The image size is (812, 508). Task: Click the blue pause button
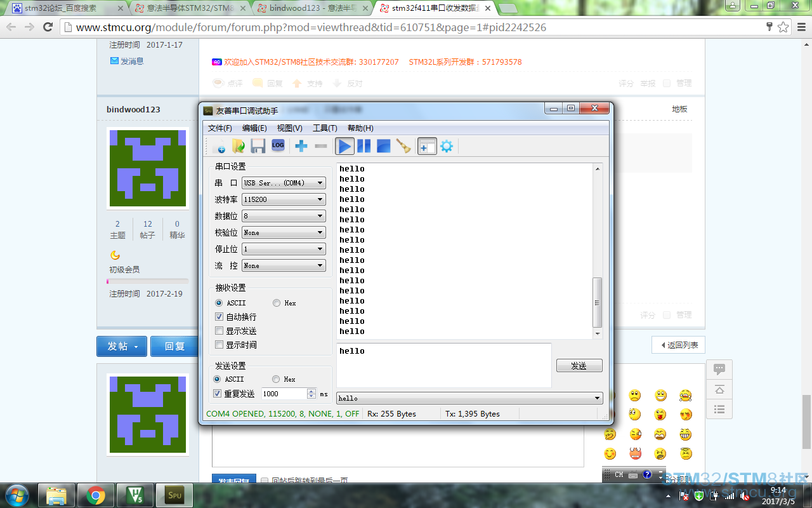[364, 146]
